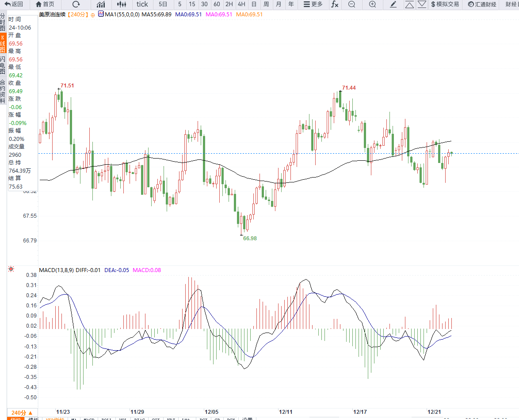Open the 更多 more menu
Viewport: 519px width, 420px height.
pyautogui.click(x=313, y=4)
